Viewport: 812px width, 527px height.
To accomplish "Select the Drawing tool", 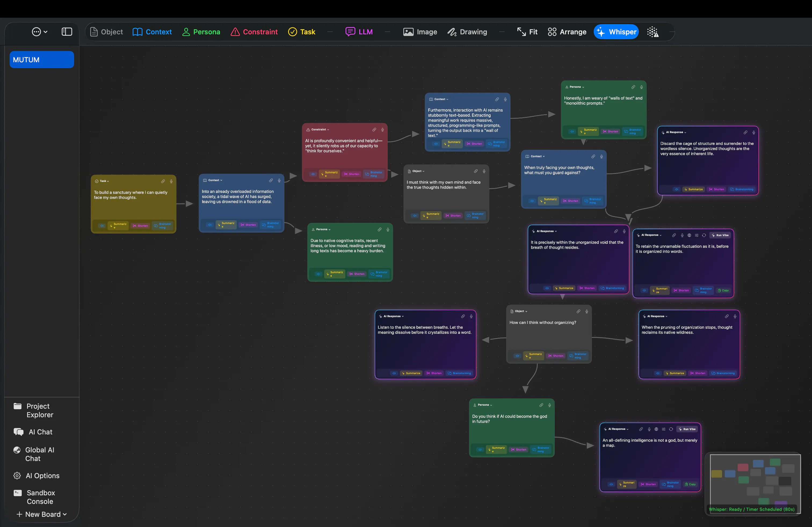I will [467, 32].
